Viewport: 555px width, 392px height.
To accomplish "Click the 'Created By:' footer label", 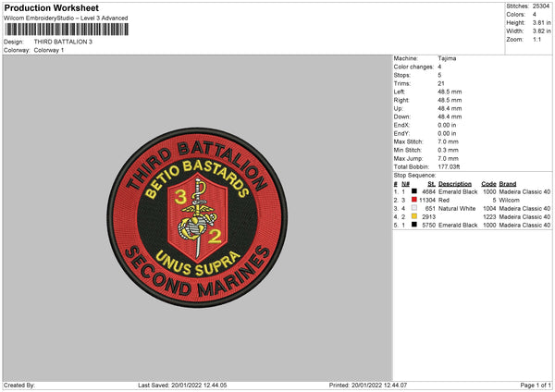I will (19, 385).
